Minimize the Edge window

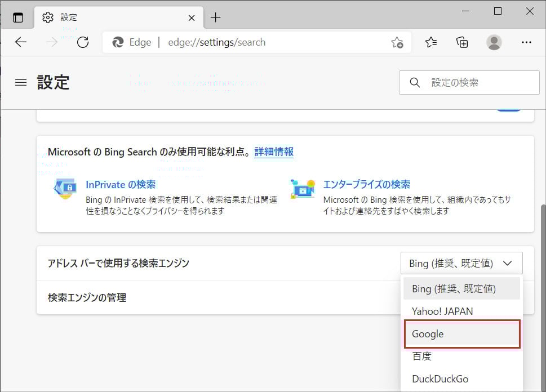[465, 11]
